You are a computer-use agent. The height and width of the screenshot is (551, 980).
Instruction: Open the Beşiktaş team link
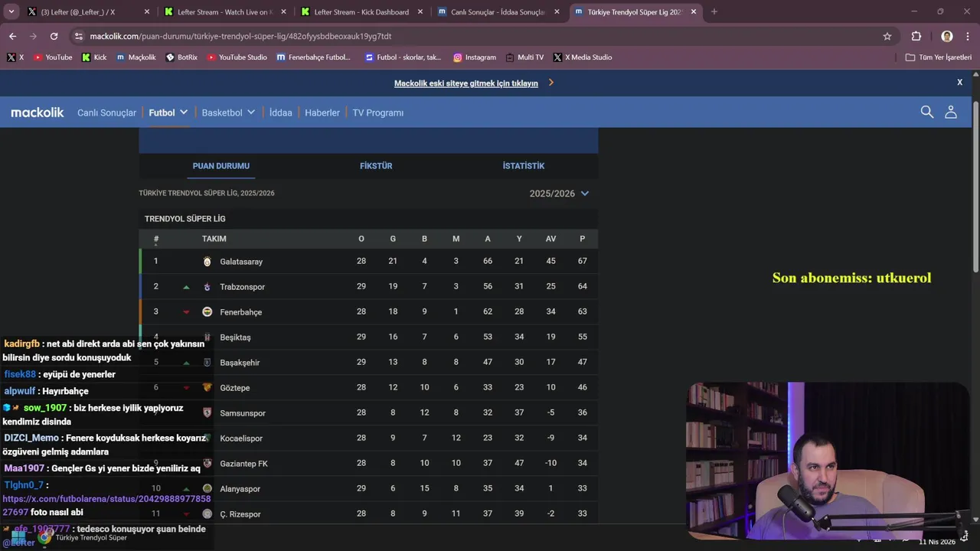(x=235, y=337)
